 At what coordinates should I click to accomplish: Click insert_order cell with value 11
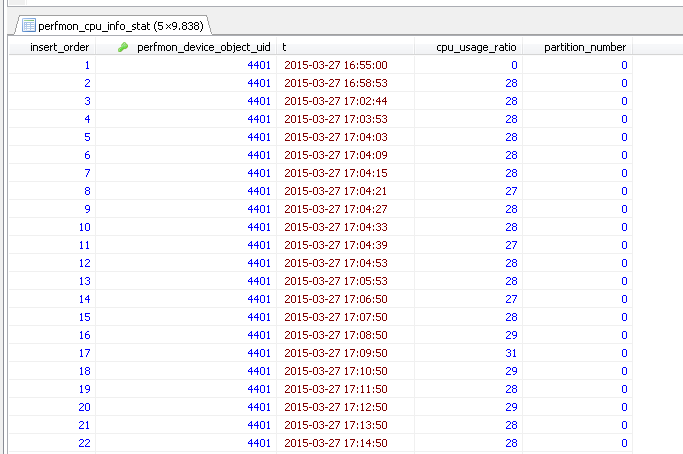(52, 245)
